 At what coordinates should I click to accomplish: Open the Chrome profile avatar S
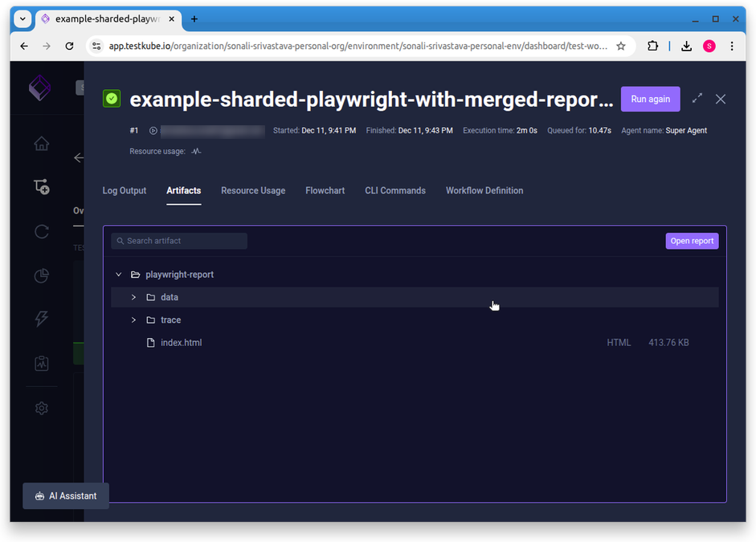point(709,46)
